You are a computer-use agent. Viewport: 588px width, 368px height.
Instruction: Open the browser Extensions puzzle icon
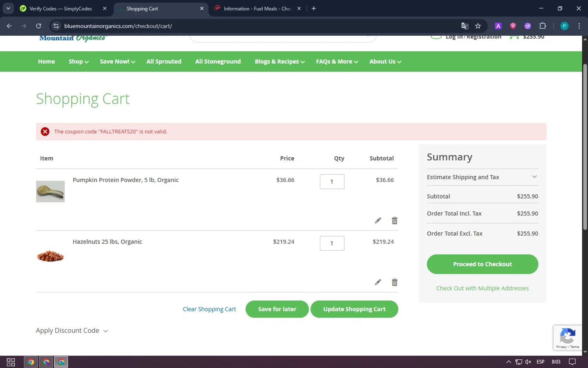(543, 26)
